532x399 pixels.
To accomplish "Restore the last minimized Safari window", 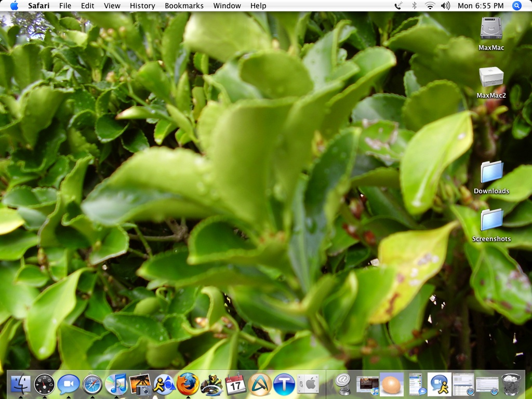I will 487,385.
